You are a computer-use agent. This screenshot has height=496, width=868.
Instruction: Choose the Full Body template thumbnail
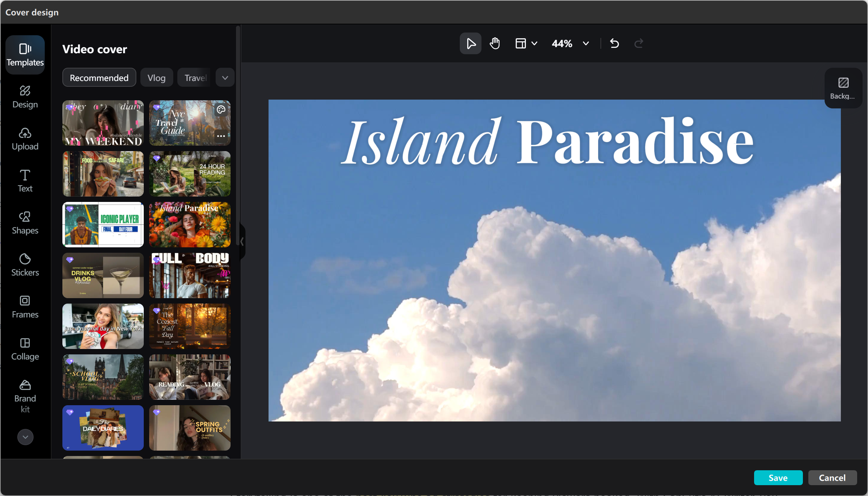click(x=190, y=275)
